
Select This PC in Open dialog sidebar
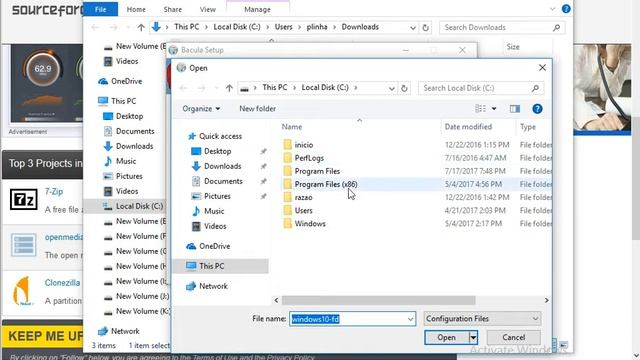(211, 266)
